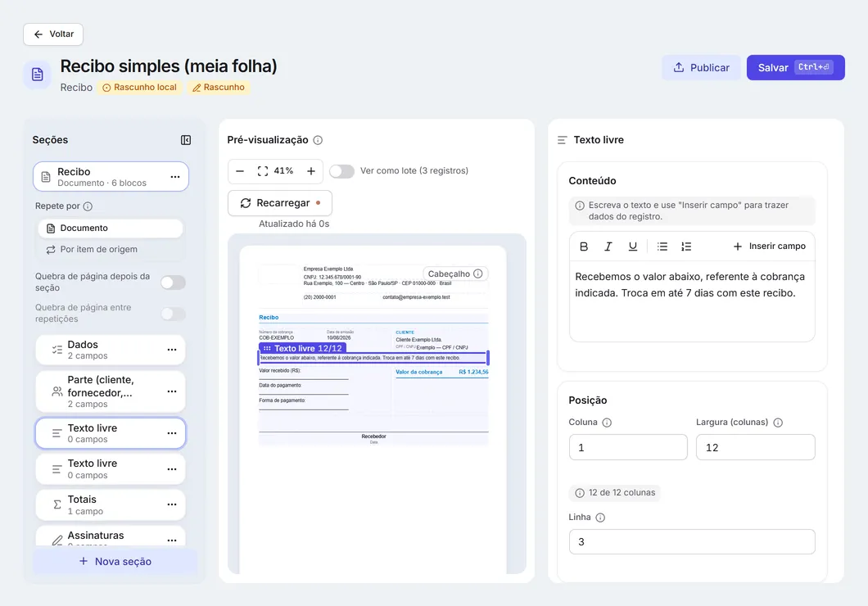868x606 pixels.
Task: Toggle Quebra de página depois da seção
Action: (x=174, y=283)
